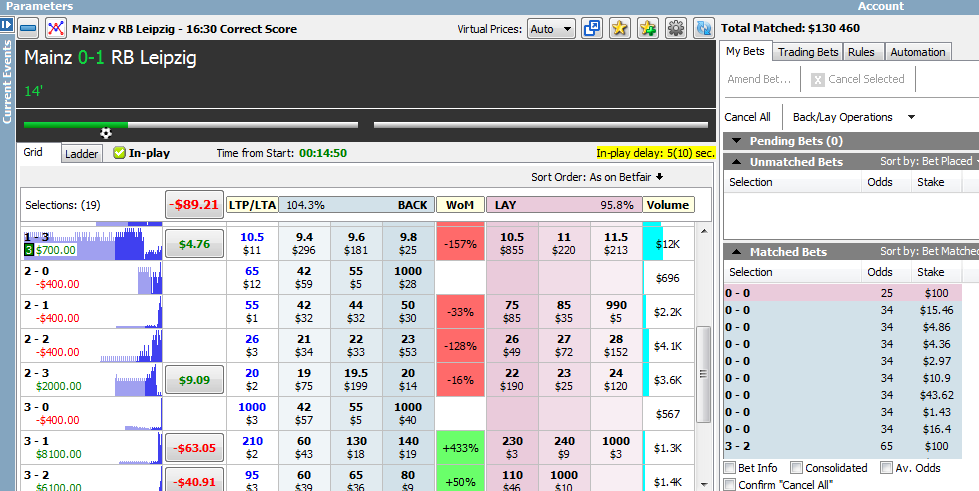Open the Virtual Prices Auto dropdown
Viewport: 979px width, 491px height.
[x=551, y=29]
